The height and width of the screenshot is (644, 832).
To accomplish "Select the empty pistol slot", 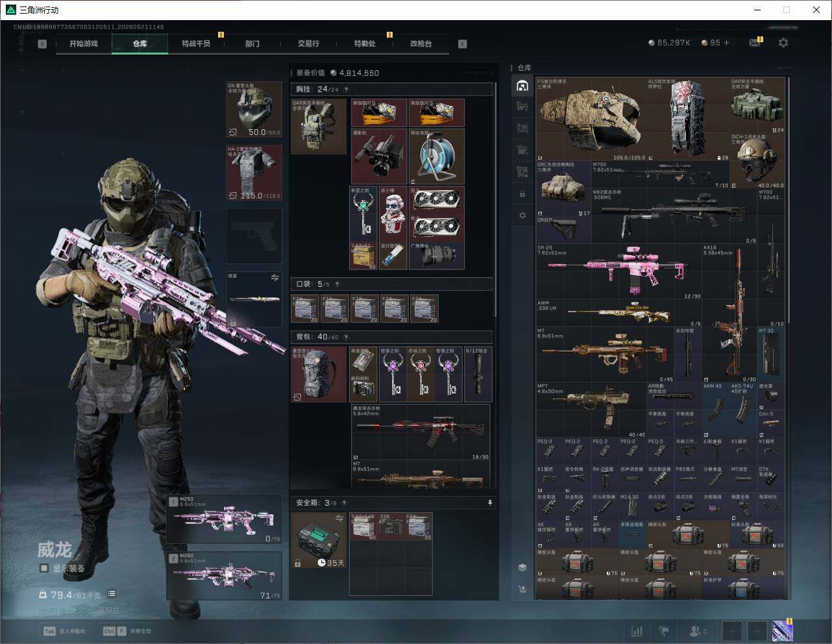I will tap(254, 236).
